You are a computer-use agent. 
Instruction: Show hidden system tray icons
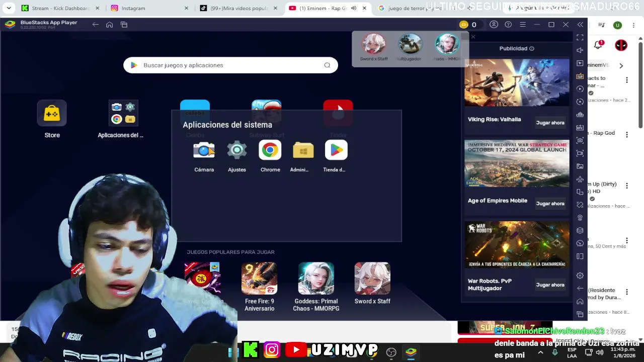point(540,352)
